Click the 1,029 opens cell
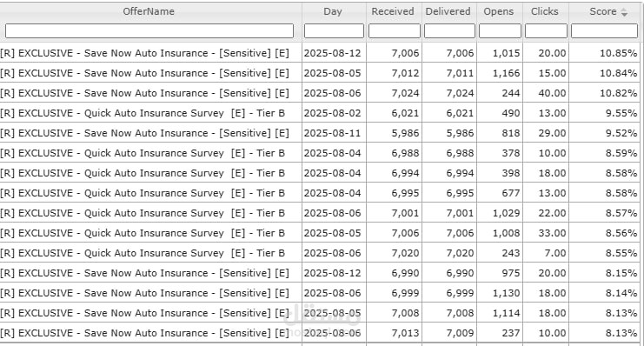Image resolution: width=644 pixels, height=346 pixels. click(500, 213)
